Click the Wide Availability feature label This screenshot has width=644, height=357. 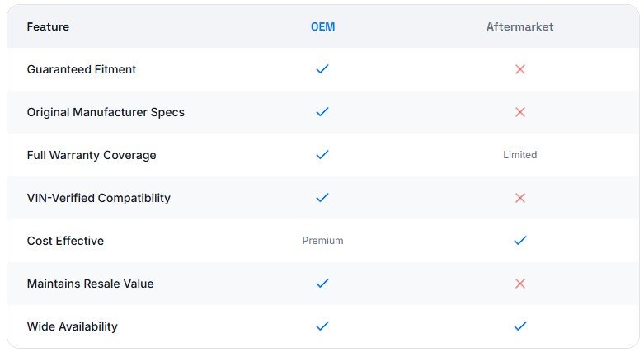73,326
